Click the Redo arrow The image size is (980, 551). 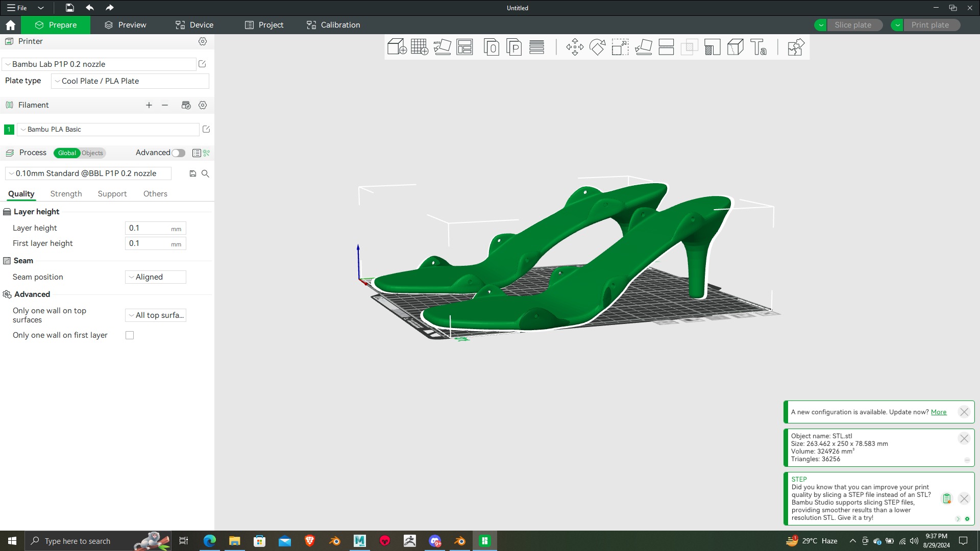(109, 8)
